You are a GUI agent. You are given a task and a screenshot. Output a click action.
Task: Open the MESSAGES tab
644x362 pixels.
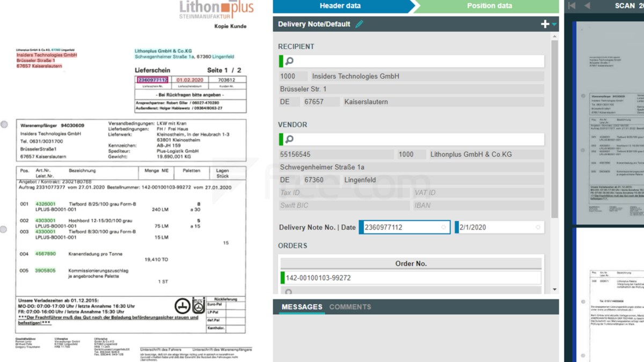pyautogui.click(x=302, y=307)
